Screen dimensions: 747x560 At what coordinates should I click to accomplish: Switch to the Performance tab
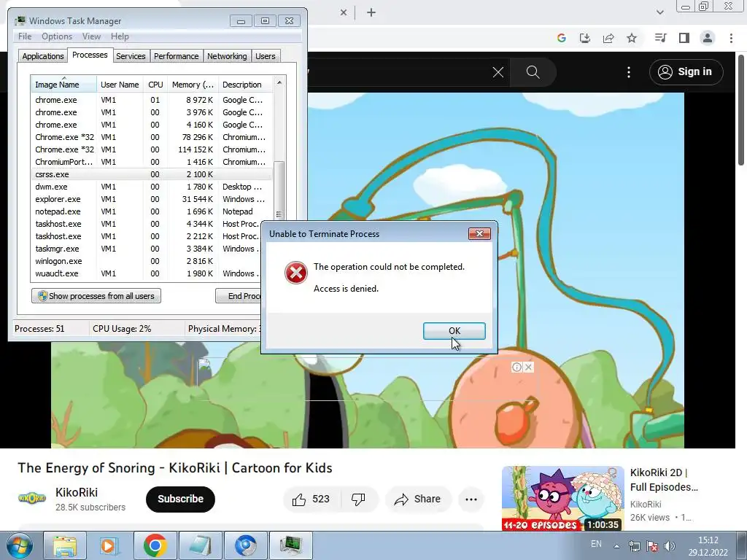point(176,55)
